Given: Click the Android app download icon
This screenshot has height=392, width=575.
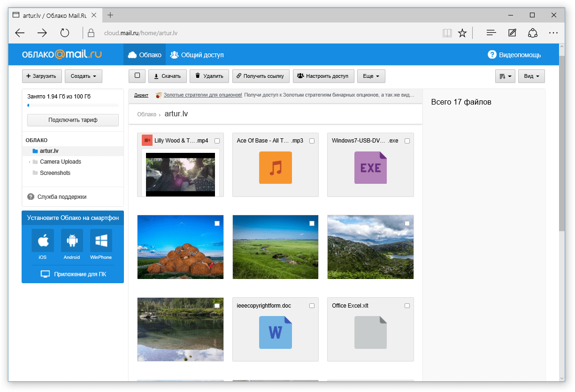Looking at the screenshot, I should 72,241.
